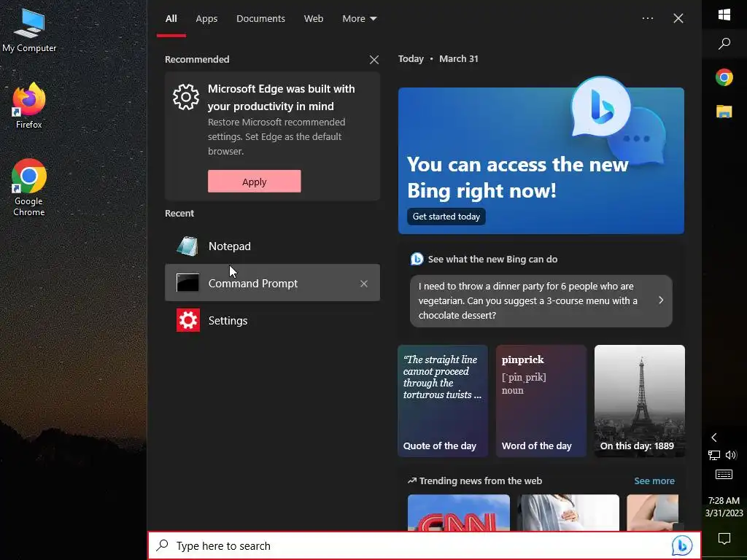Click See more trending news
Screen dimensions: 747x560
(x=654, y=481)
